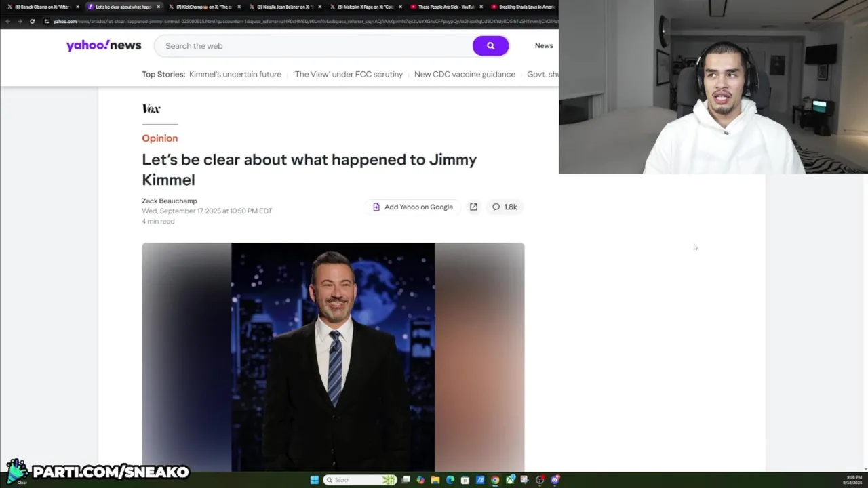Switch to These People Are Sick YouTube tab

click(x=446, y=7)
